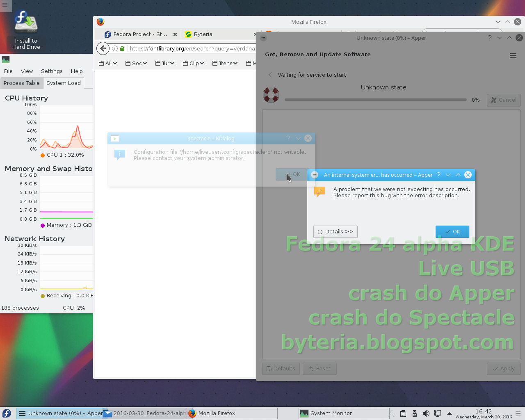The width and height of the screenshot is (525, 420).
Task: Click the fontlibrary.org URL field
Action: click(x=192, y=48)
